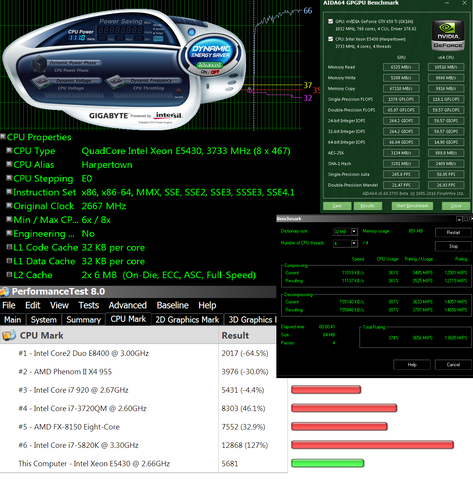Click the red Core i7-3720QM result bar
473x480 pixels.
(344, 408)
